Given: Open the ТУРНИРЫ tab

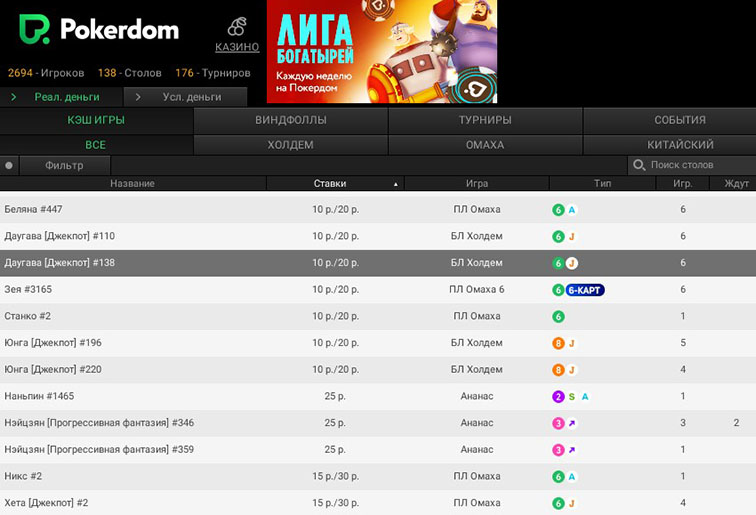Looking at the screenshot, I should click(x=485, y=120).
